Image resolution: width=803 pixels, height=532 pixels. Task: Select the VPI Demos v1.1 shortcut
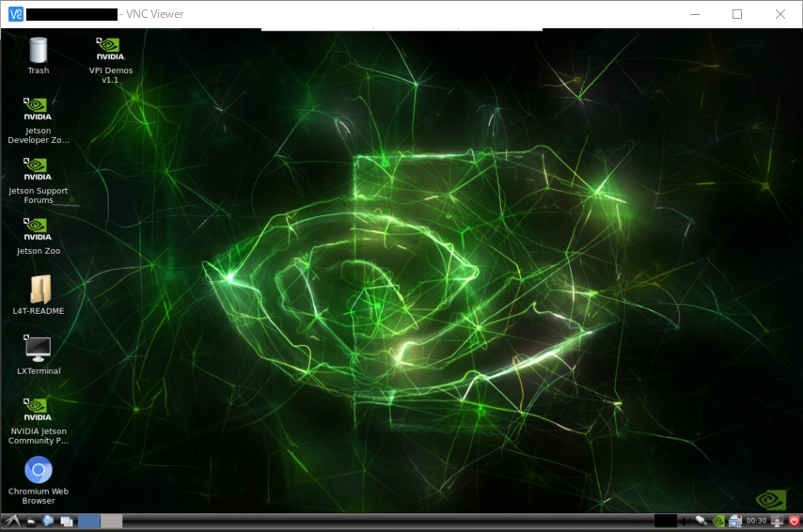pyautogui.click(x=110, y=60)
